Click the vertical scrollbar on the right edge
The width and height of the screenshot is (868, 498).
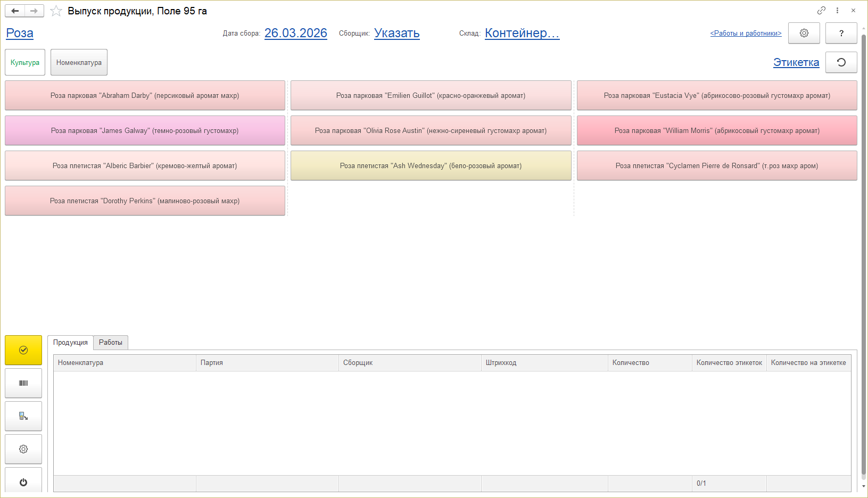click(864, 255)
